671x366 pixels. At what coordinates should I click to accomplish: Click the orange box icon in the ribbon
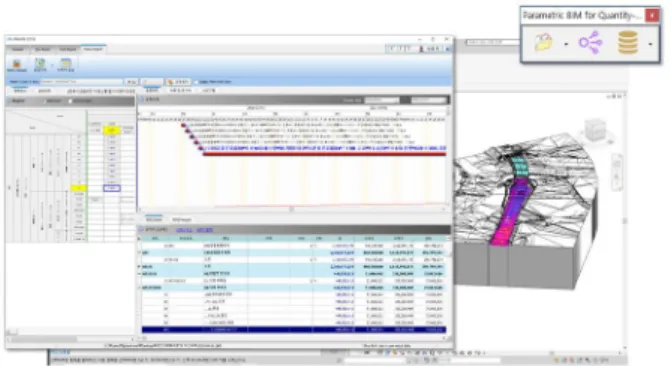tap(17, 64)
